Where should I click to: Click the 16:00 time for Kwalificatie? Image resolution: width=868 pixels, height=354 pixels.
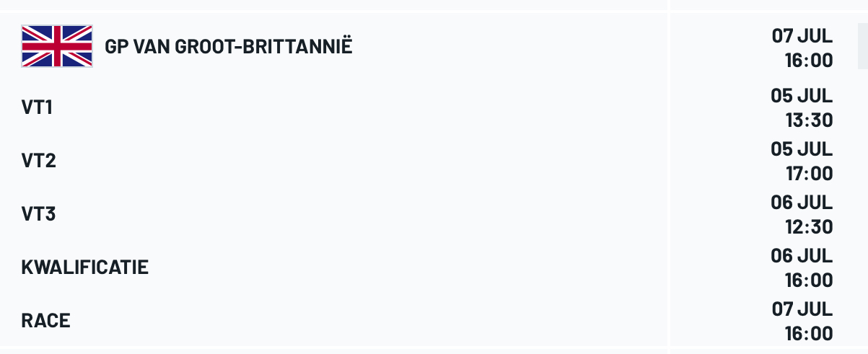809,280
